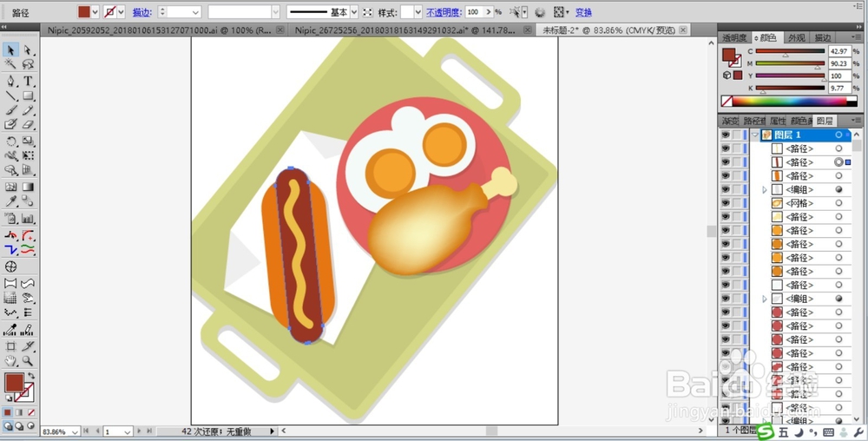Open stroke color dropdown in control bar
This screenshot has height=441, width=868.
point(122,11)
